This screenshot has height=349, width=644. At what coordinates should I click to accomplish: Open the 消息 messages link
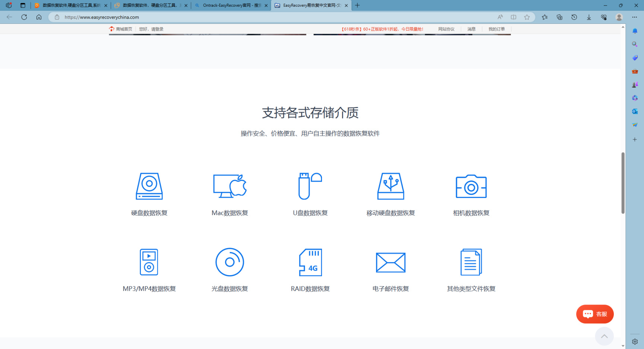click(x=471, y=29)
